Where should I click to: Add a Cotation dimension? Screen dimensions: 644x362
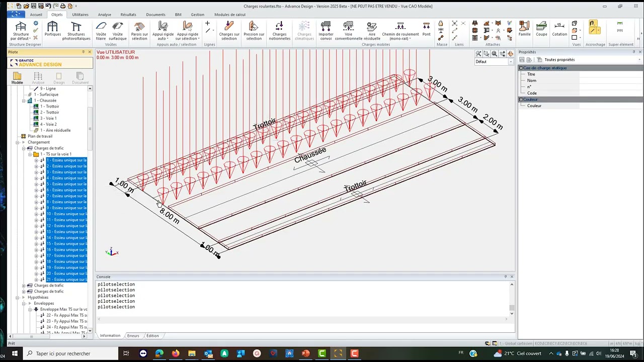point(559,29)
